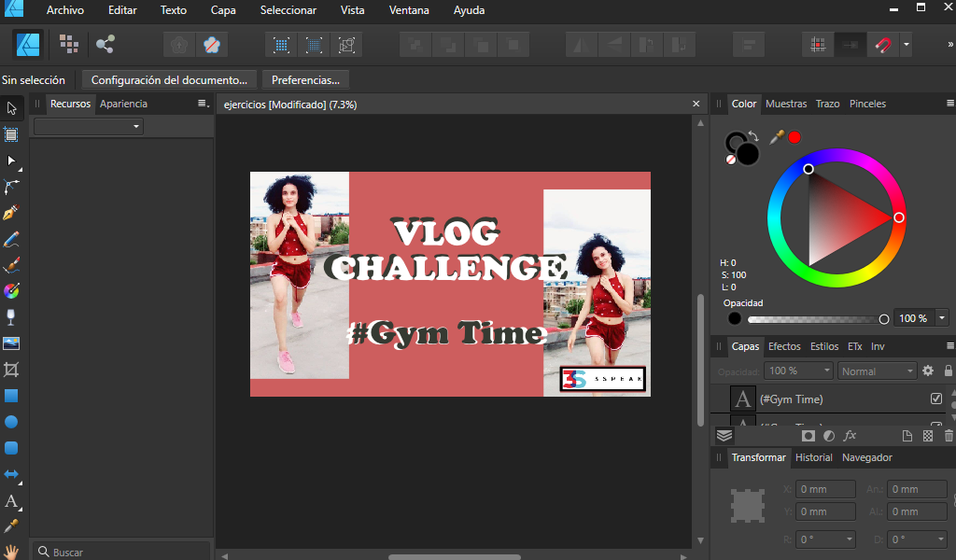The height and width of the screenshot is (560, 956).
Task: Select the Color Picker tool in toolbox
Action: (x=11, y=526)
